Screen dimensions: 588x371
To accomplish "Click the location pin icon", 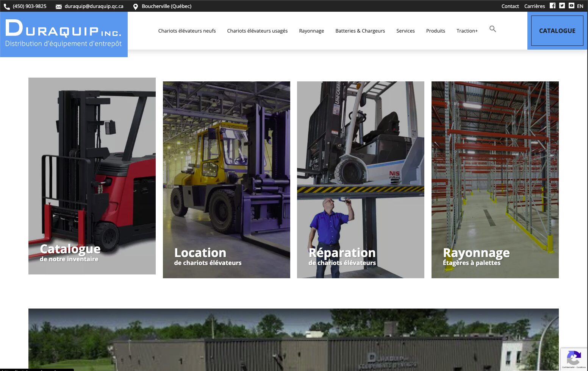I will 135,6.
